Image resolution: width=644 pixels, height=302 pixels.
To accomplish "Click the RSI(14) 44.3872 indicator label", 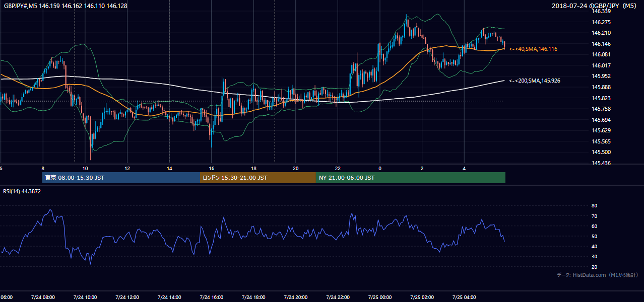I will click(22, 191).
